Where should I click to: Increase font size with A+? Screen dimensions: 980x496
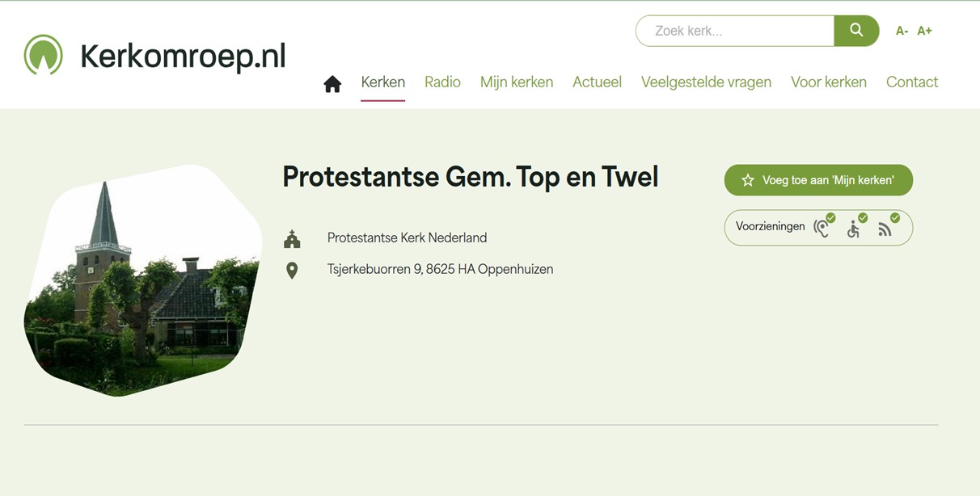[924, 31]
